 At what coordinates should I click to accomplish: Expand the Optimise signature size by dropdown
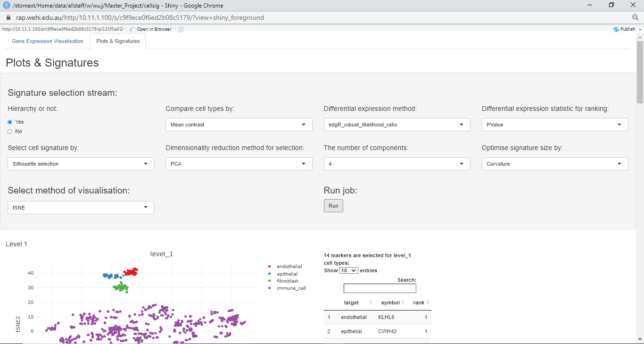[554, 164]
